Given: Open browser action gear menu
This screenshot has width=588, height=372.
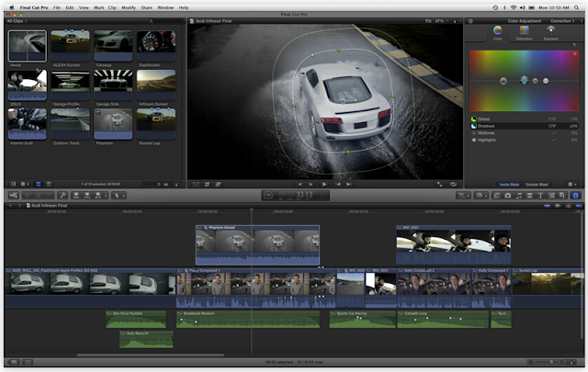Looking at the screenshot, I should click(x=25, y=184).
